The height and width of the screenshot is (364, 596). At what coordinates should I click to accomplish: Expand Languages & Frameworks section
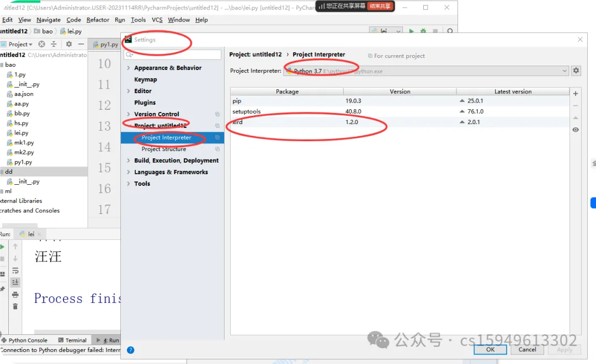pos(129,172)
